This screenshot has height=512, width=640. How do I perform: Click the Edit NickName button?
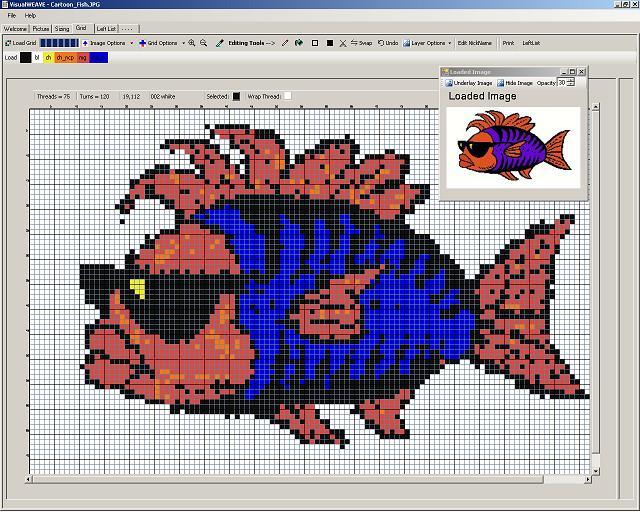[x=475, y=43]
